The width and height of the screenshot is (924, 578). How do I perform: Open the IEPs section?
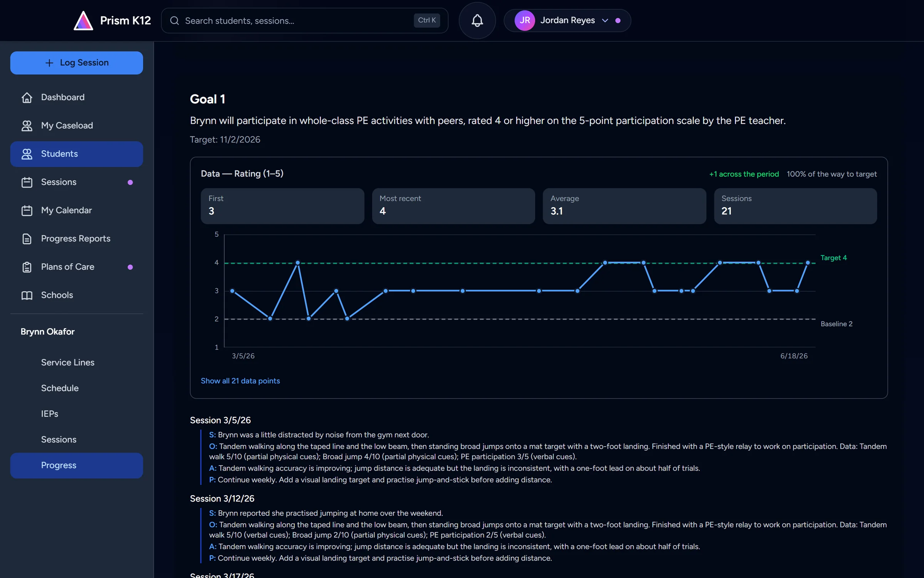[77, 414]
